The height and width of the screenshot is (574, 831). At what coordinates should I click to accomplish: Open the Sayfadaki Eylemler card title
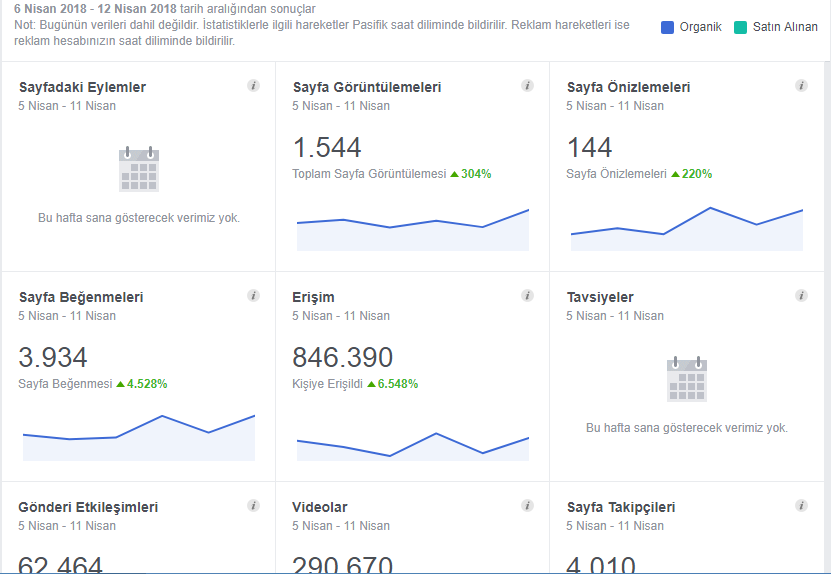(x=82, y=87)
